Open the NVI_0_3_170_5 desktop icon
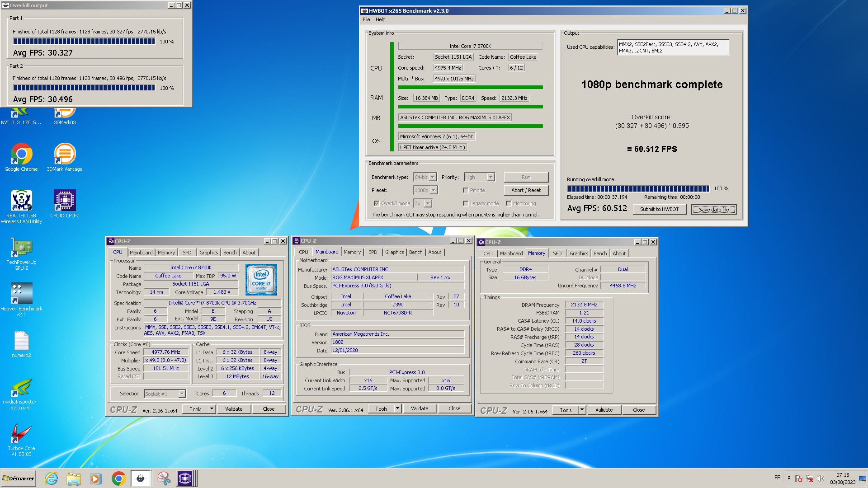The image size is (868, 488). click(x=21, y=117)
